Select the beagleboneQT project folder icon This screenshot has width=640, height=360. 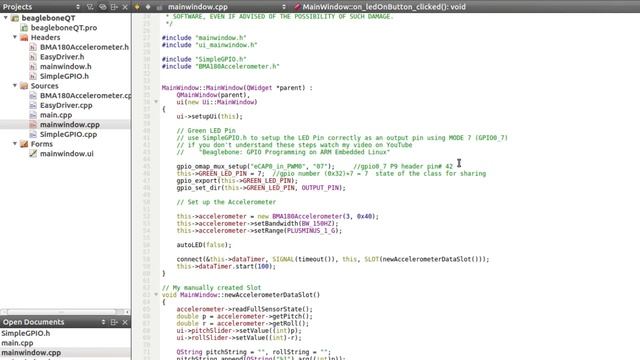(15, 18)
